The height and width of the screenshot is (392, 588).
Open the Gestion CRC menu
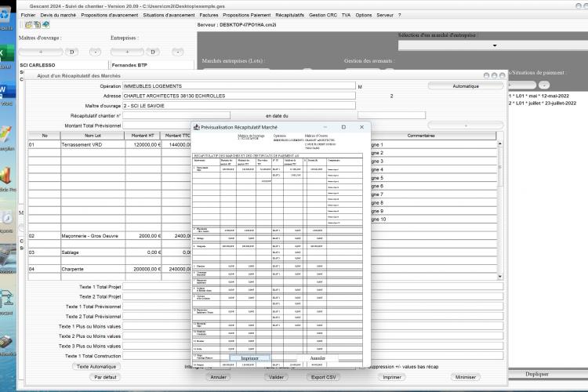(x=323, y=15)
